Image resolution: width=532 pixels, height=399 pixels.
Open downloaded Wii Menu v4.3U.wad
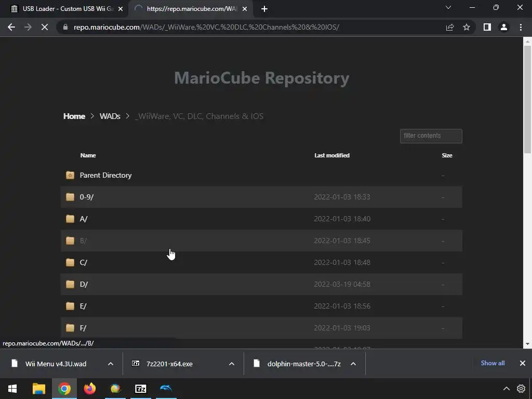[x=56, y=364]
